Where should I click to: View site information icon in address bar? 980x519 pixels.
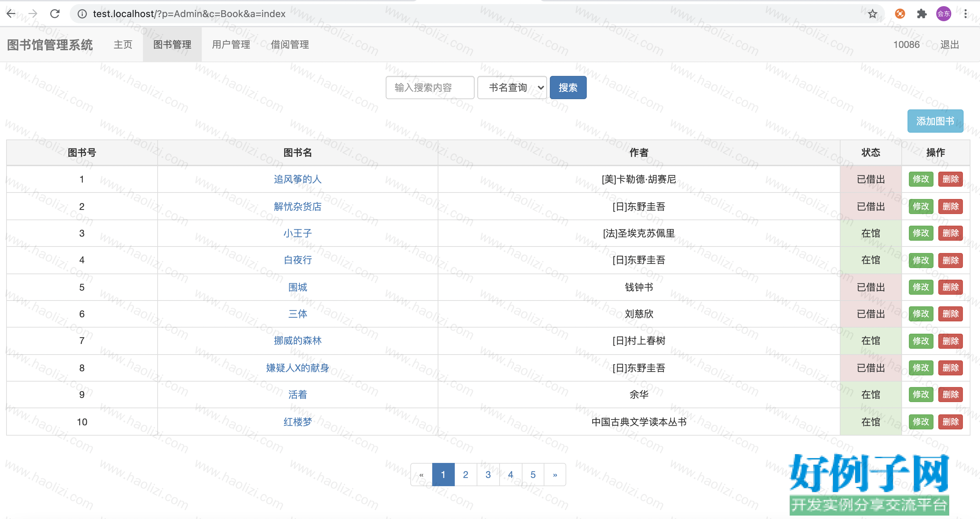click(81, 14)
